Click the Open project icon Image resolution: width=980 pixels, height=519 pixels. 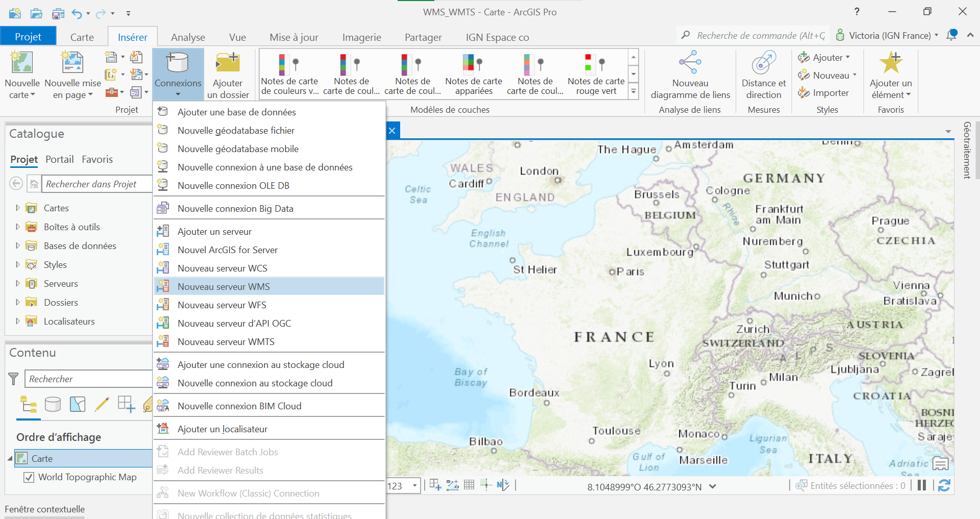point(36,13)
